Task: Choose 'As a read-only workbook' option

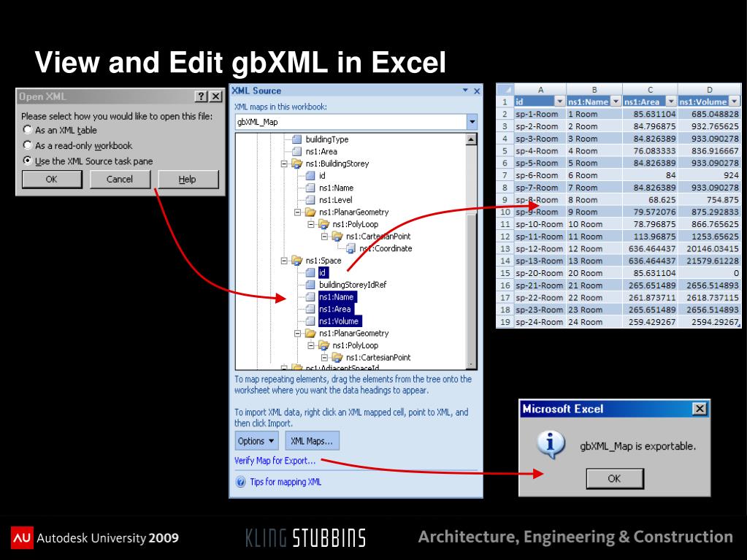Action: [28, 145]
